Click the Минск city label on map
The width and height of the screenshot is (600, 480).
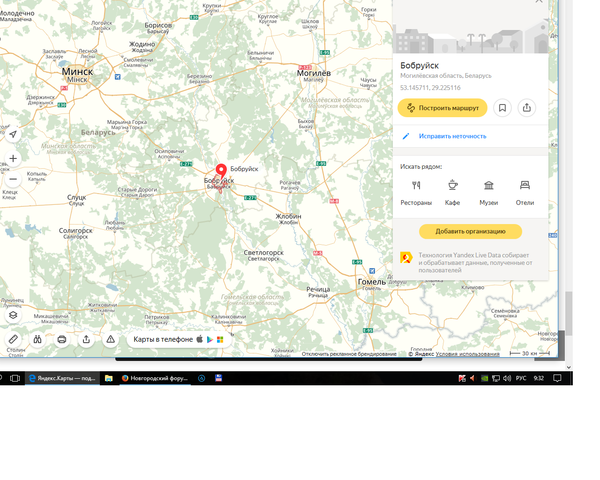click(x=77, y=72)
